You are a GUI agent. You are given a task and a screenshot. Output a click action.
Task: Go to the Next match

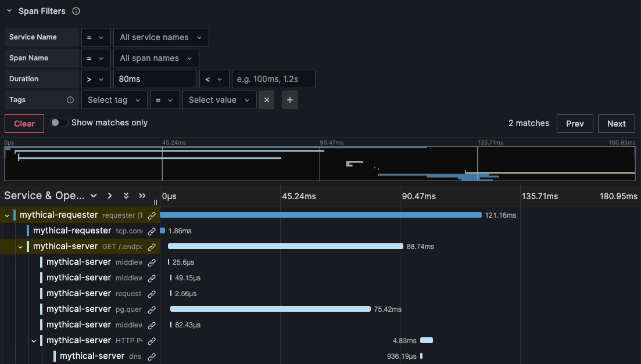[x=616, y=123]
